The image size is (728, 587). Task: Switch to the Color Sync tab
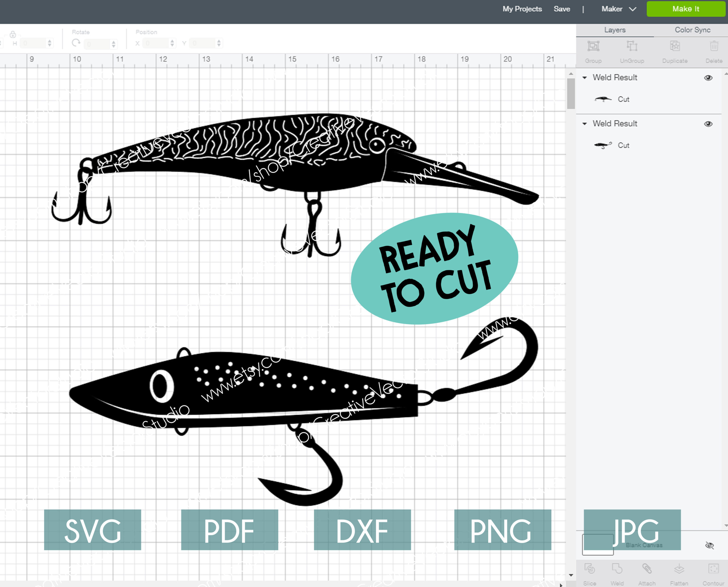coord(692,30)
